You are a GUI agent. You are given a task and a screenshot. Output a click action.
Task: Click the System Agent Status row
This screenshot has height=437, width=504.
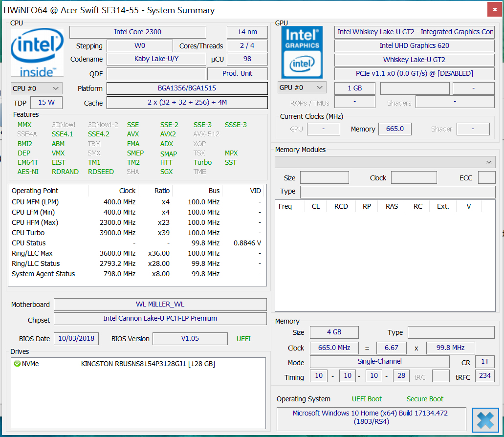pos(137,274)
